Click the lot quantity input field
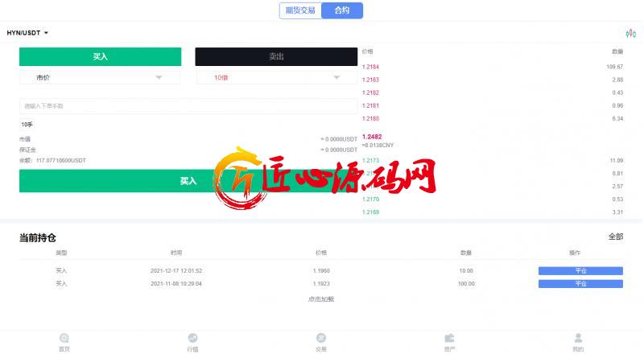Screen dimensions: 644x354 (x=188, y=106)
